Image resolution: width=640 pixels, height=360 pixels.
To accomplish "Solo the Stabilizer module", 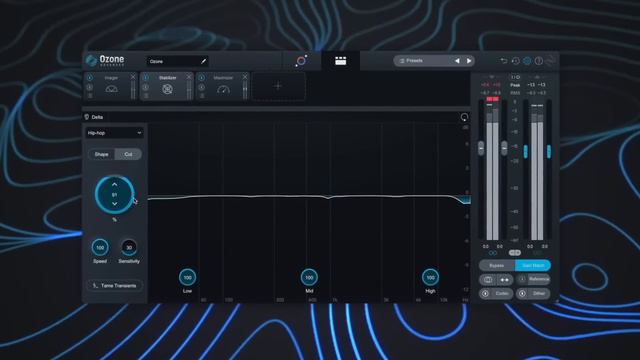I will click(146, 87).
